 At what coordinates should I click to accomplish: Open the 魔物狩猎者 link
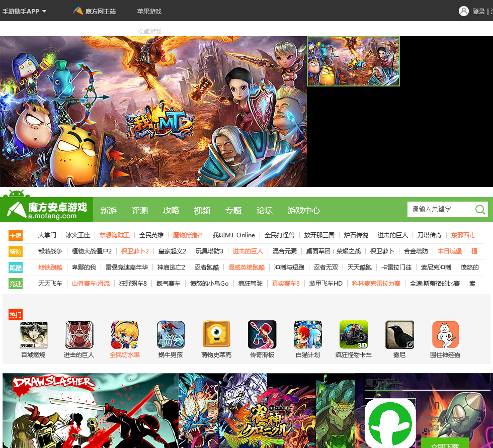(x=188, y=235)
